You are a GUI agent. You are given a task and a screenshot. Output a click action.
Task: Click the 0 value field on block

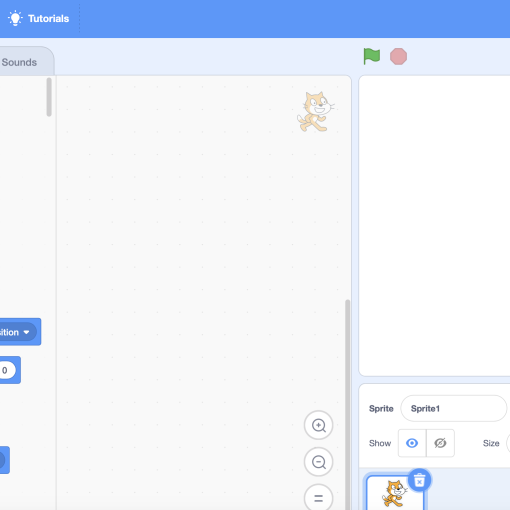click(6, 370)
